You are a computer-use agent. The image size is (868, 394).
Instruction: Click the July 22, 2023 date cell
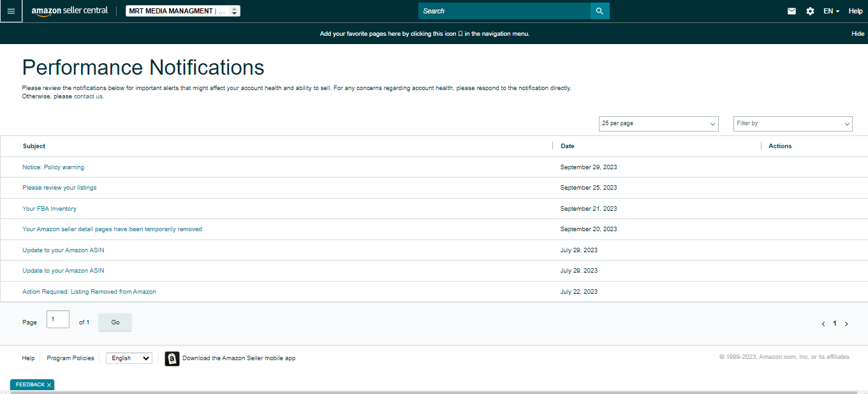(x=579, y=292)
